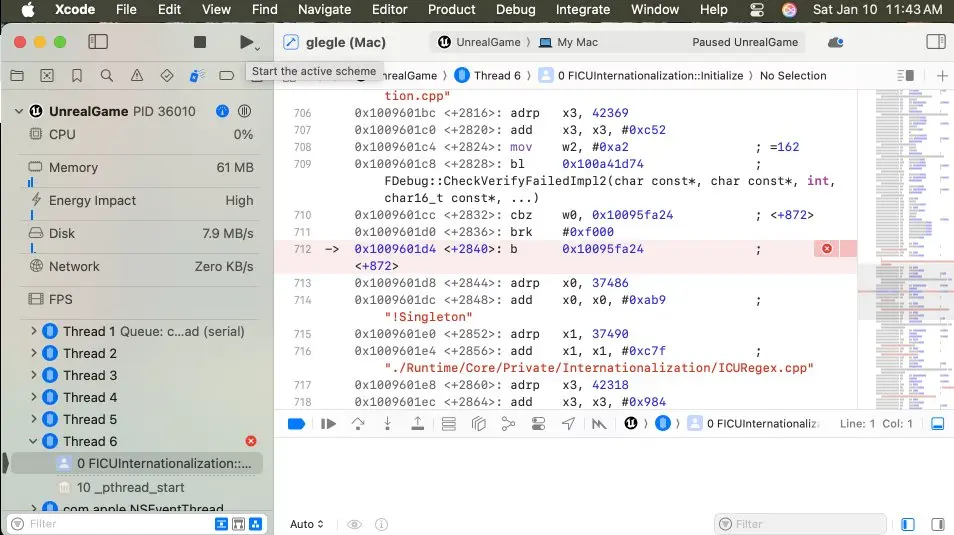Viewport: 954px width, 535px height.
Task: Click the Step Out debug icon
Action: (418, 424)
